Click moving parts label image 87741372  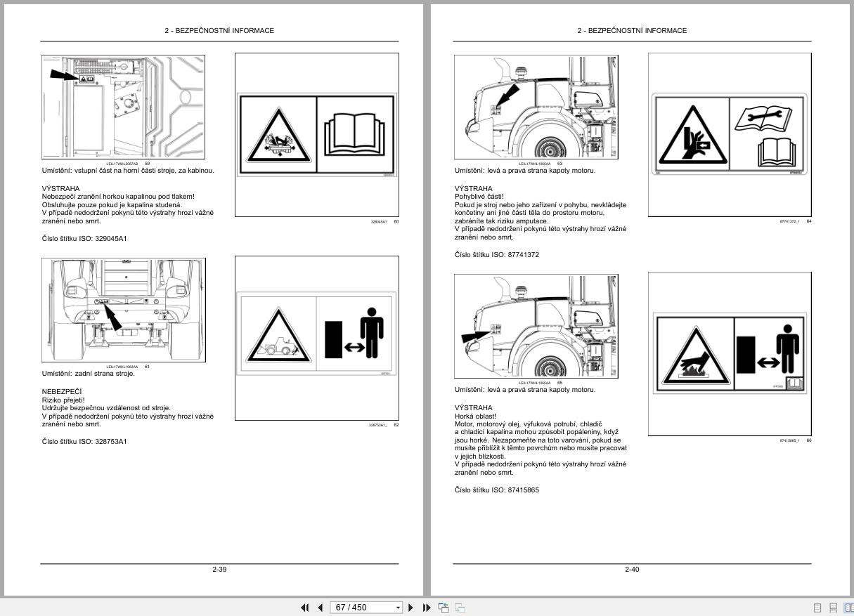(730, 133)
